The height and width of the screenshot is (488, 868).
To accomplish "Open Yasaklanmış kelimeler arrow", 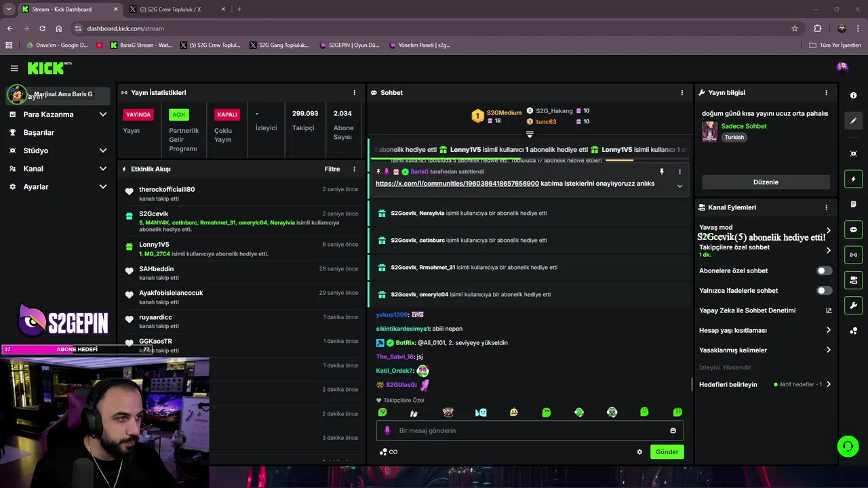I will [x=829, y=350].
